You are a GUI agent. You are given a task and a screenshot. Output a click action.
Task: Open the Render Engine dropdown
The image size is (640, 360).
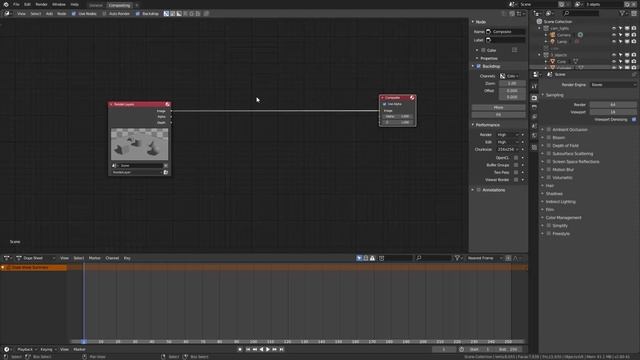coord(613,84)
